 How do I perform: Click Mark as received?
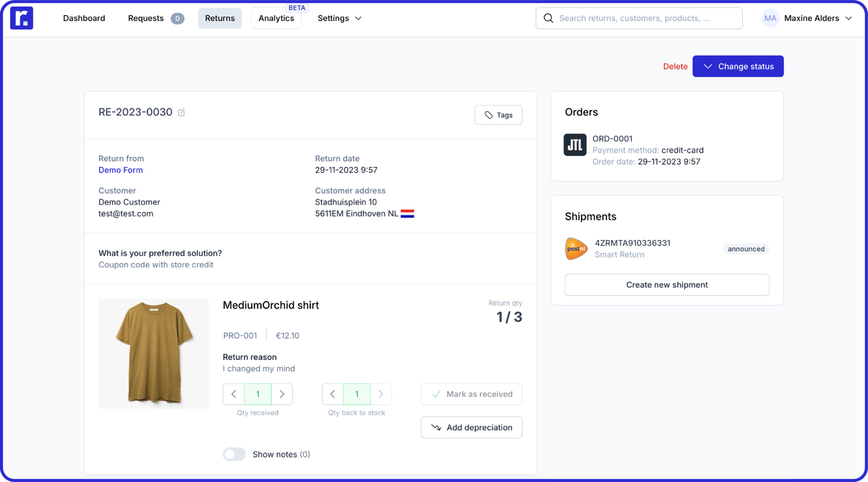[472, 394]
